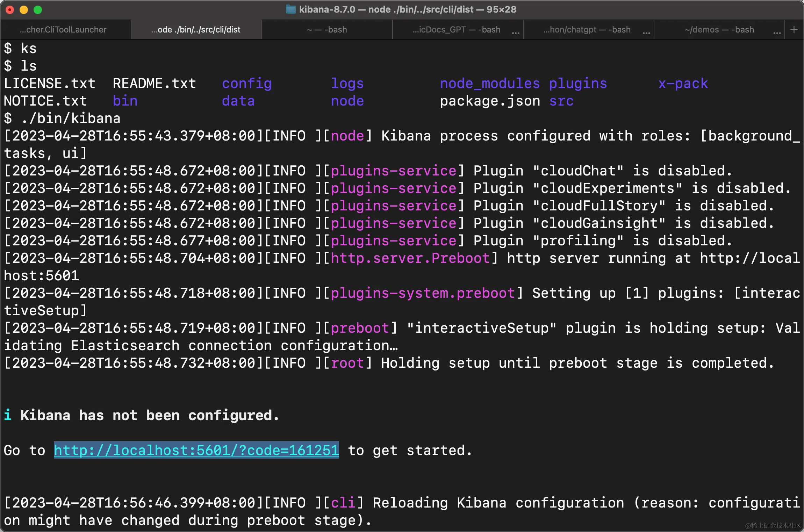804x532 pixels.
Task: Select the ode ./bin/../src/cli/dist tab
Action: coord(196,30)
